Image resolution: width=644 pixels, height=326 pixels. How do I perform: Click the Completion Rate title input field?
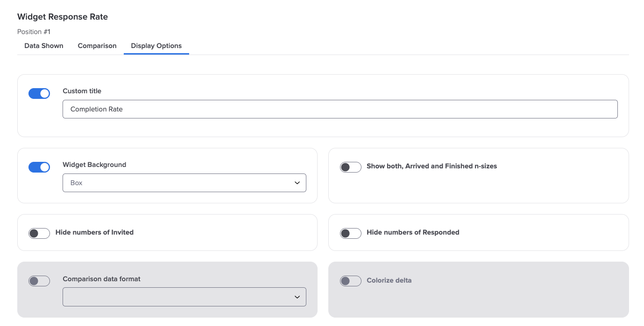point(340,109)
